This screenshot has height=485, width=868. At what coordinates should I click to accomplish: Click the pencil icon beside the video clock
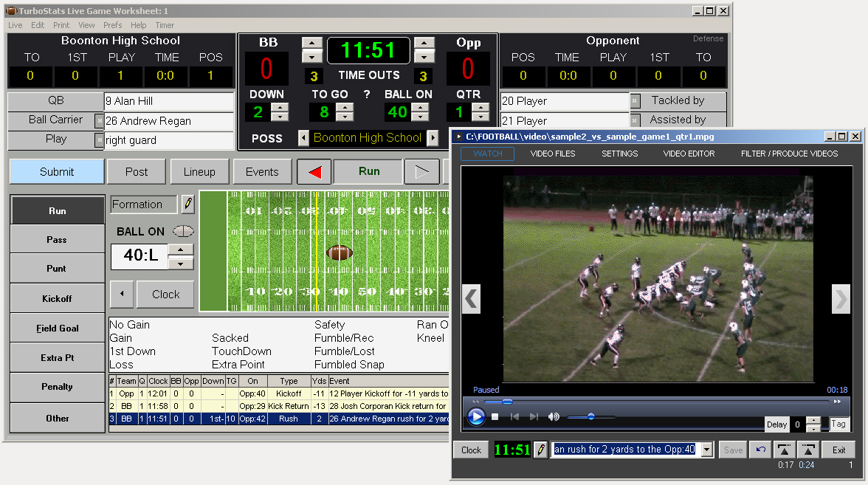(x=541, y=450)
